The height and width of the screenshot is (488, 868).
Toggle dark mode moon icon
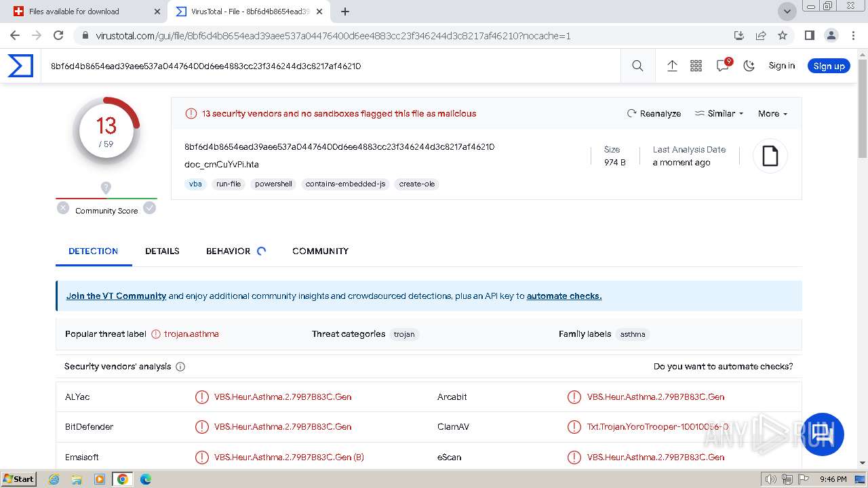[749, 66]
